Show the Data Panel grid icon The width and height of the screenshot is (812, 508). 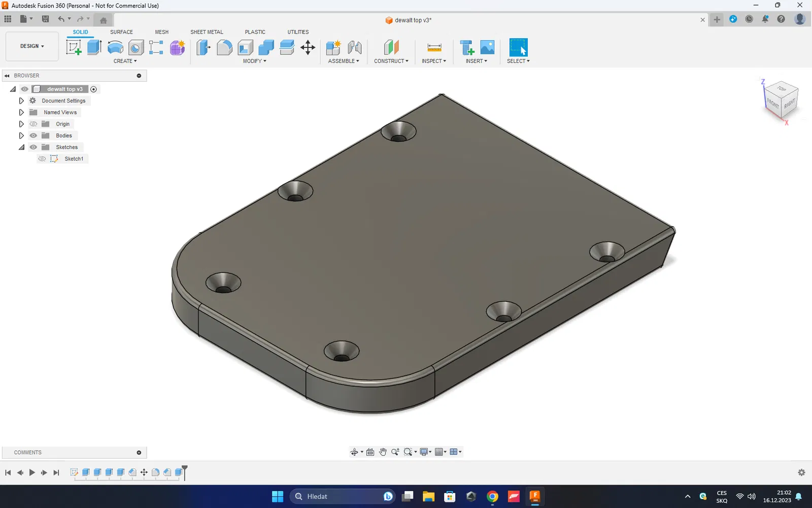(x=8, y=19)
